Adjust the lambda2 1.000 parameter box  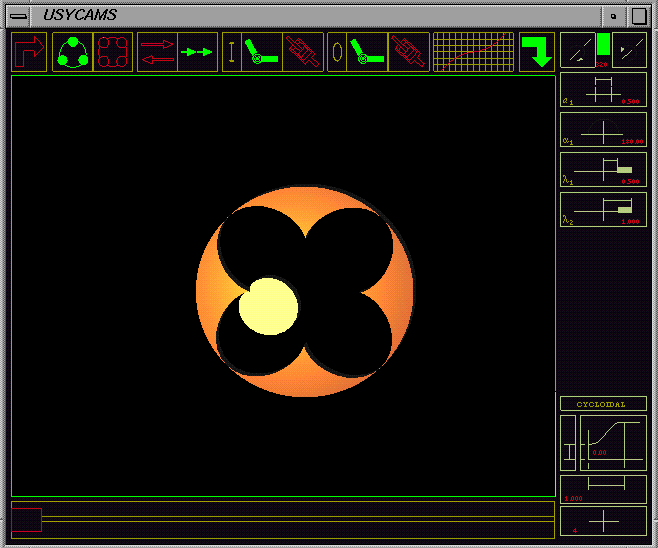603,209
